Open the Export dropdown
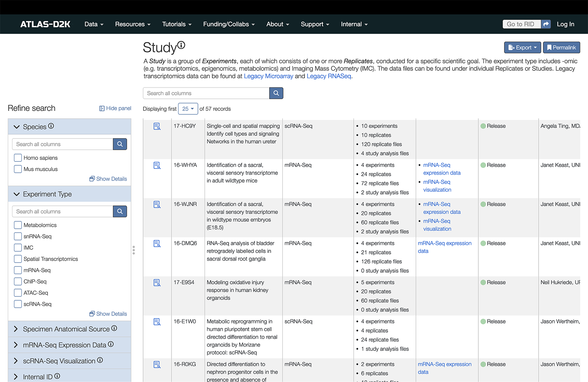Screen dimensions: 588x382 click(x=522, y=47)
